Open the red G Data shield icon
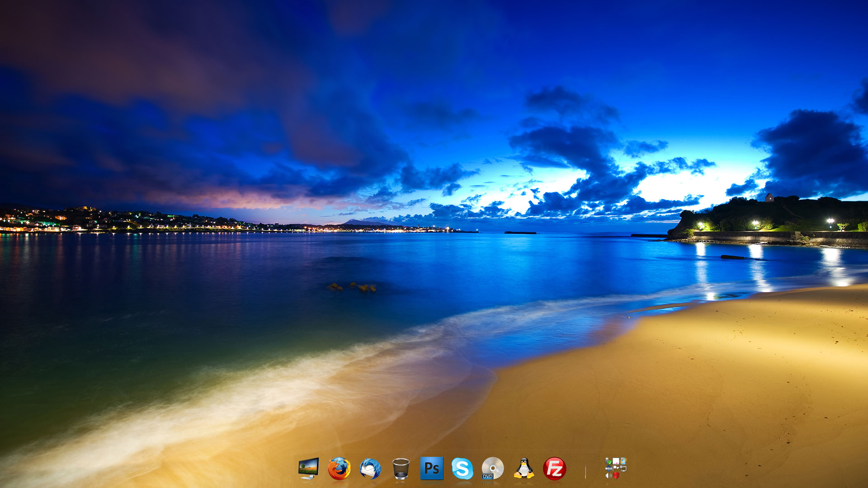 click(616, 475)
